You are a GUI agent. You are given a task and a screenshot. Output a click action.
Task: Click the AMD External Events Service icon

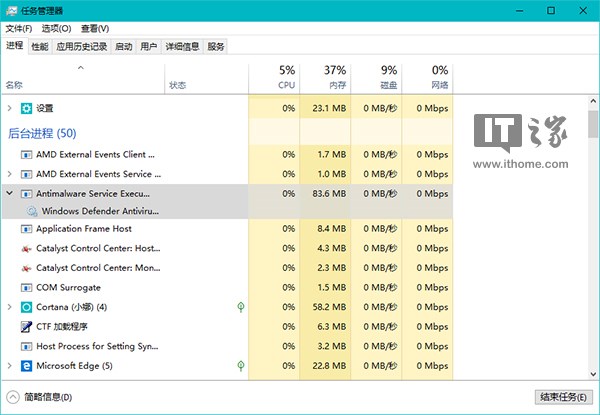[x=26, y=174]
